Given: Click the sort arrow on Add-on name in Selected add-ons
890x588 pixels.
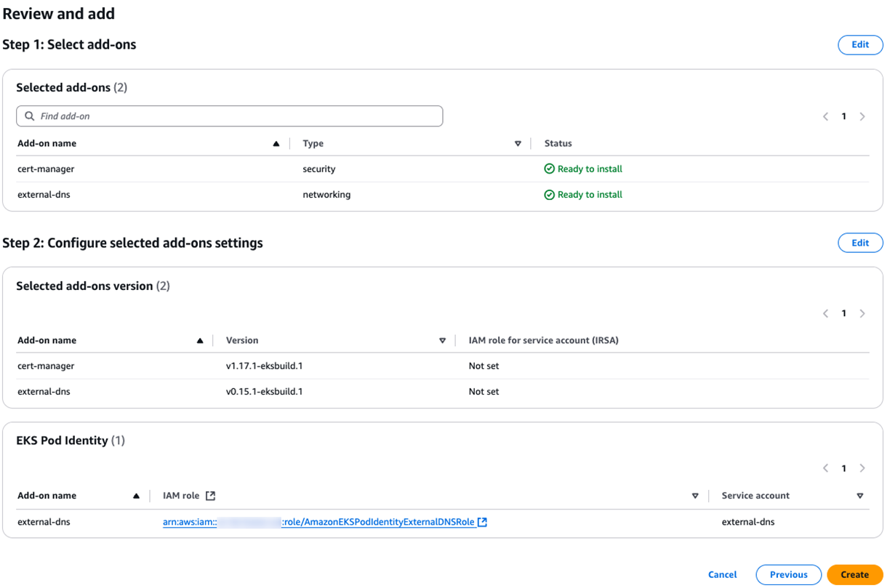Looking at the screenshot, I should tap(276, 143).
